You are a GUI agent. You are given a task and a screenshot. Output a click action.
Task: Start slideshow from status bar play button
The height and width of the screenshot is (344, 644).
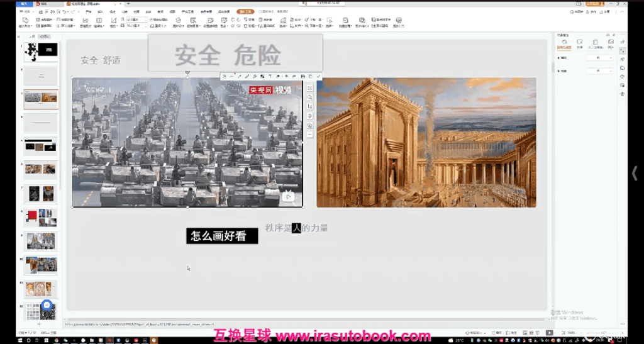(x=549, y=333)
